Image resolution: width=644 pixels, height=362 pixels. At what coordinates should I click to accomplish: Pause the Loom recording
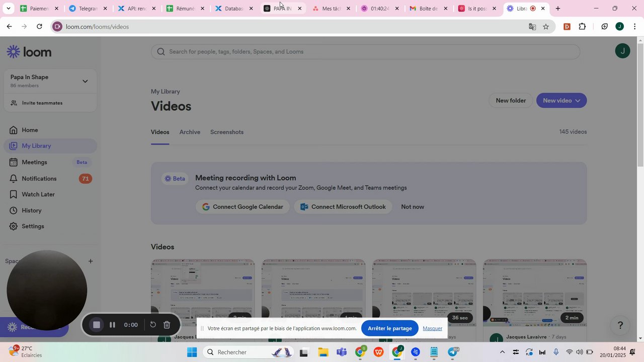[112, 325]
